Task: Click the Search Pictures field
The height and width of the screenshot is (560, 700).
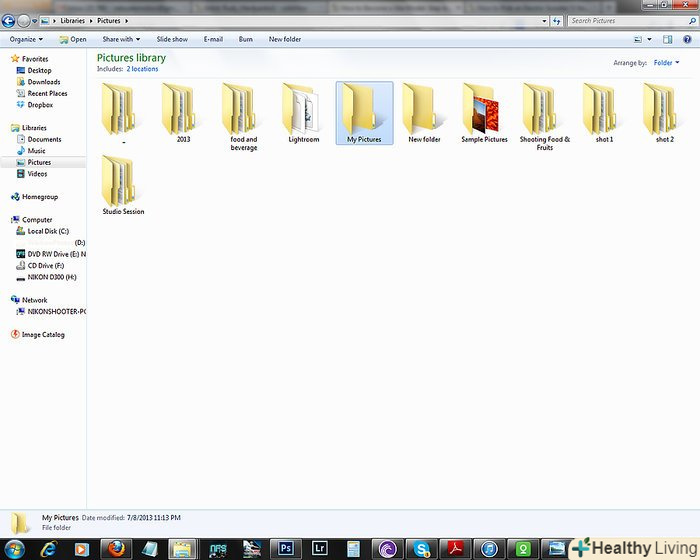Action: pyautogui.click(x=632, y=21)
